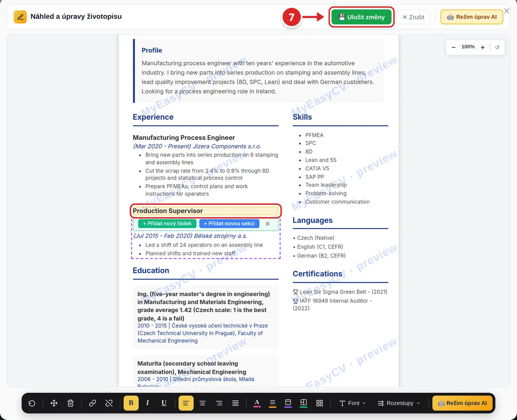Delete element with the trash icon
This screenshot has width=517, height=420.
[x=71, y=403]
